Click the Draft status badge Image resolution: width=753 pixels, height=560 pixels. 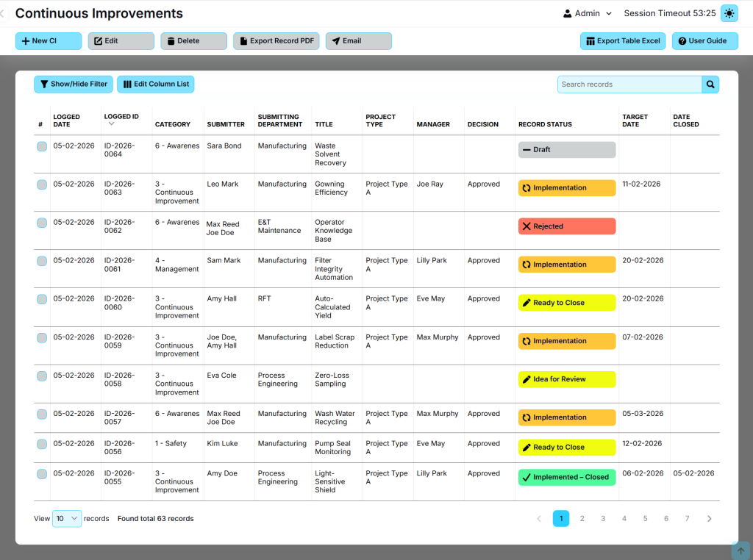click(x=567, y=150)
